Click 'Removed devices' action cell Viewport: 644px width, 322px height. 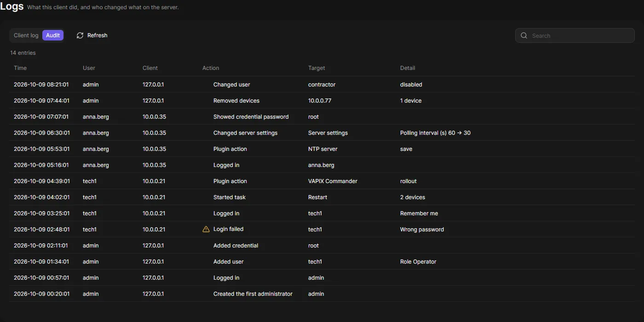tap(236, 101)
